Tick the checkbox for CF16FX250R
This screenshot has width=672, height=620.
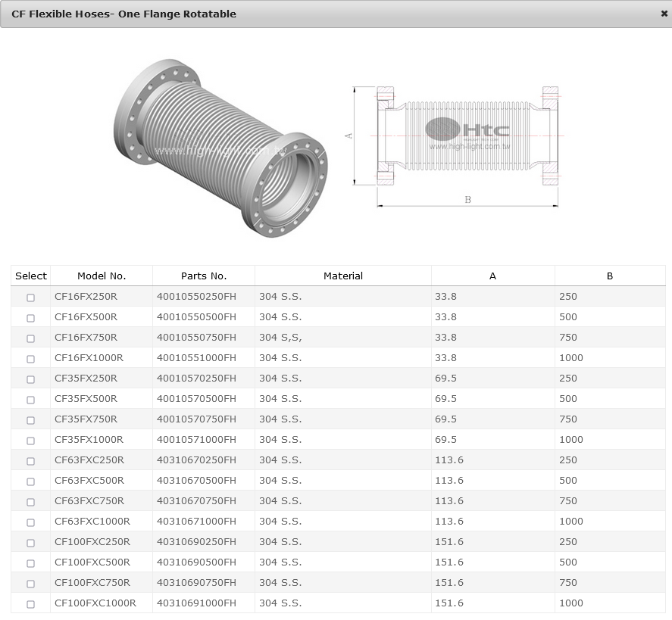tap(31, 298)
